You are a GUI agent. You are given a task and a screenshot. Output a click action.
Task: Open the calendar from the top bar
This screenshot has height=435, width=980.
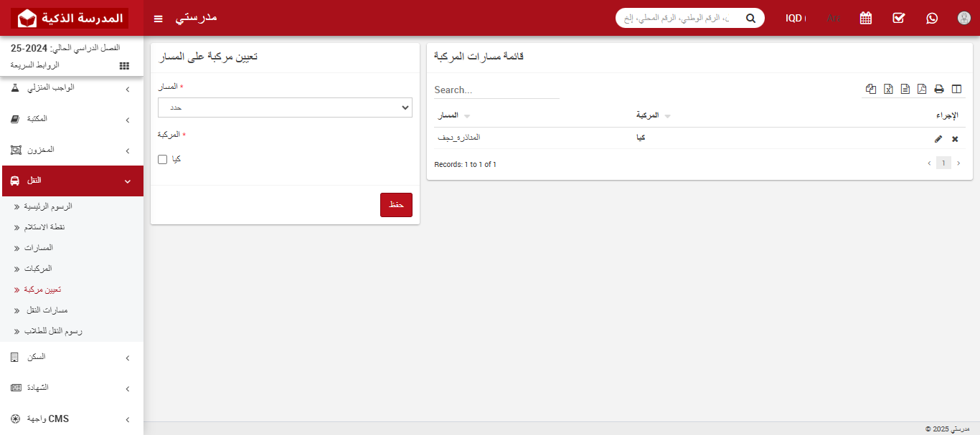point(865,17)
